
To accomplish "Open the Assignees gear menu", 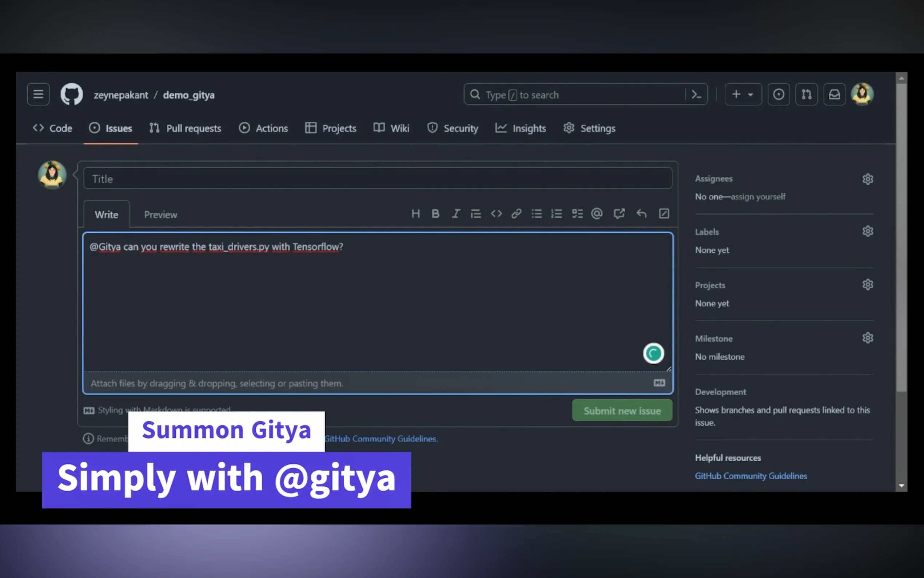I will pyautogui.click(x=868, y=179).
